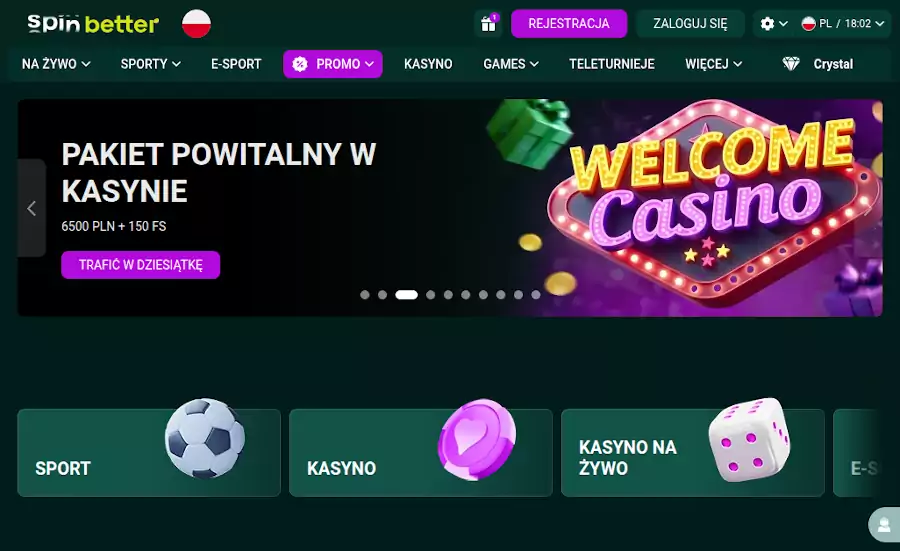This screenshot has height=551, width=900.
Task: Select the fourth carousel dot
Action: (x=430, y=295)
